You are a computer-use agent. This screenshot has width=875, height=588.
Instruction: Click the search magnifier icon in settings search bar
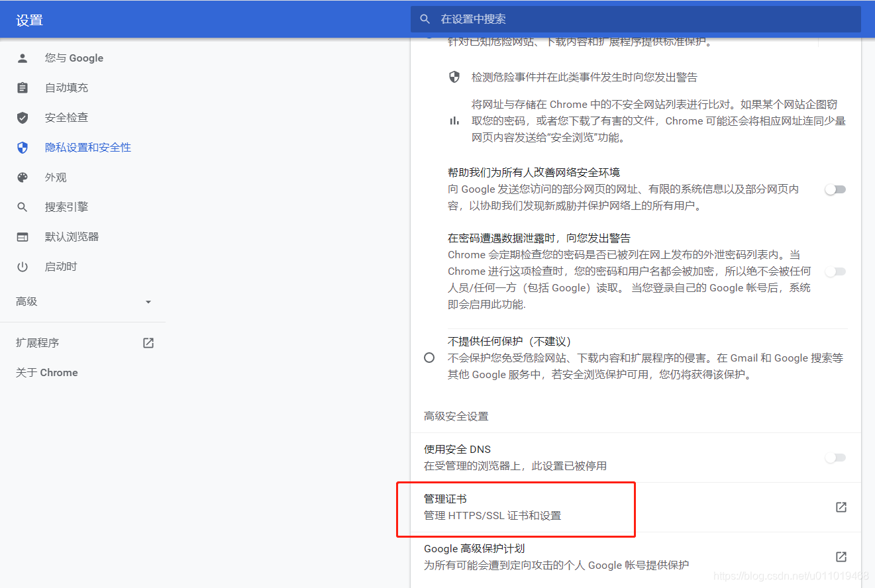pos(425,19)
